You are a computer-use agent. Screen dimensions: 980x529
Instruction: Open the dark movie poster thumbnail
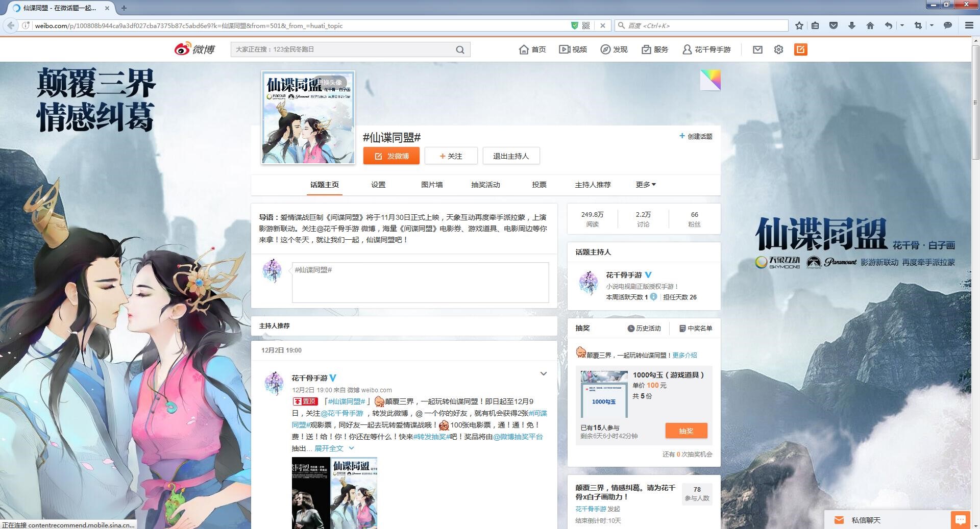pos(311,493)
